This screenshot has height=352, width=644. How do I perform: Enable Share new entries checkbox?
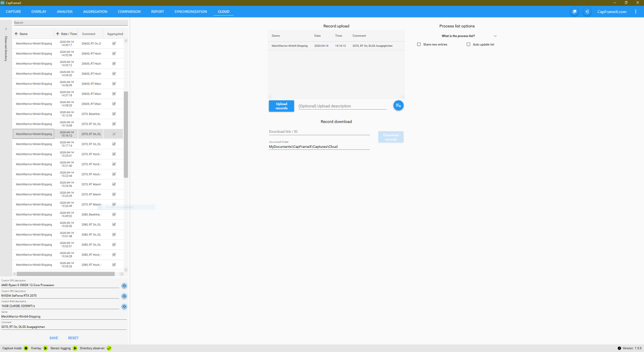pyautogui.click(x=419, y=44)
